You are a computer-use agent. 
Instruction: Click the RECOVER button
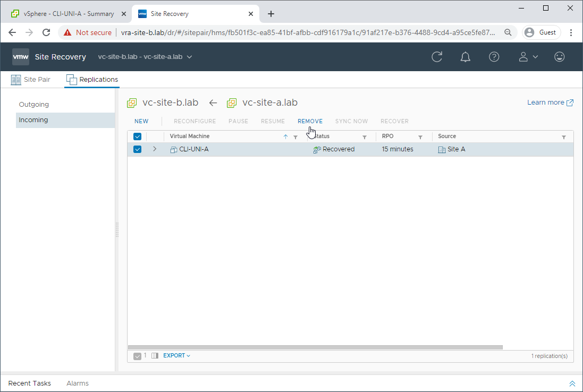pyautogui.click(x=394, y=121)
